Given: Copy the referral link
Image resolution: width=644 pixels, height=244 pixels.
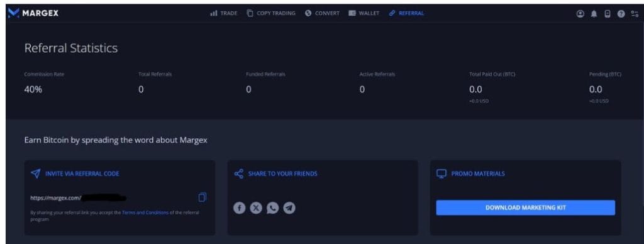Looking at the screenshot, I should [x=202, y=197].
